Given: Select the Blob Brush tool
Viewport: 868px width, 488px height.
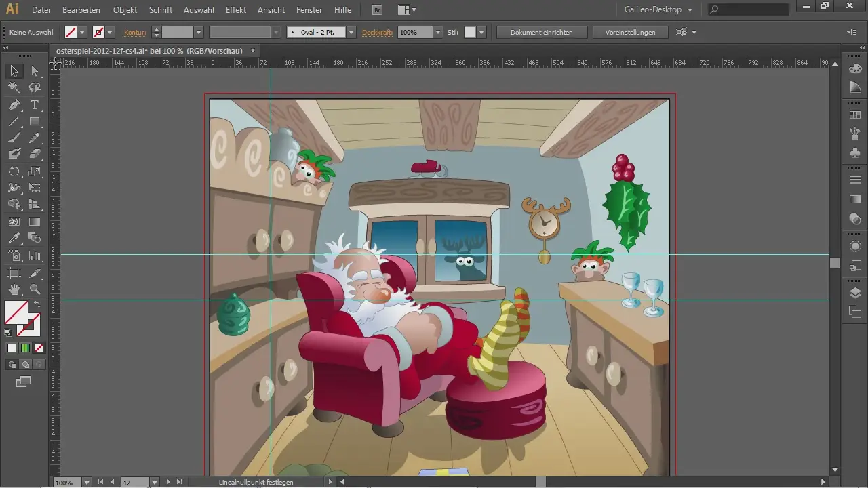Looking at the screenshot, I should (14, 155).
